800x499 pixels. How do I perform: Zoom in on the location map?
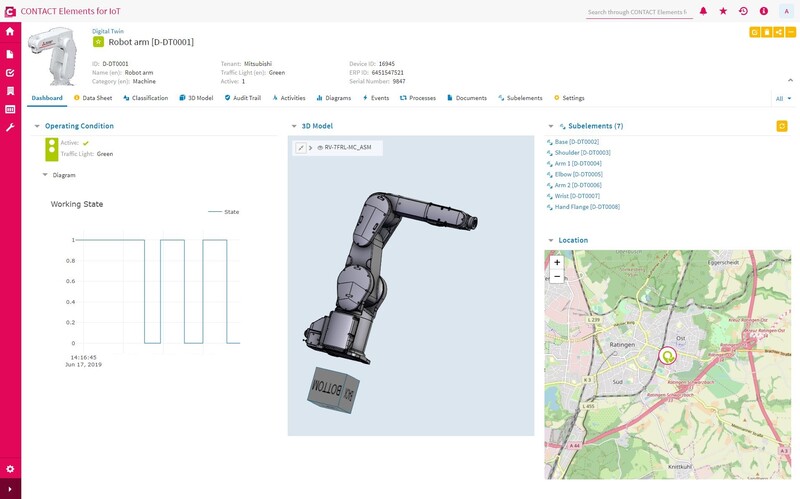point(557,262)
